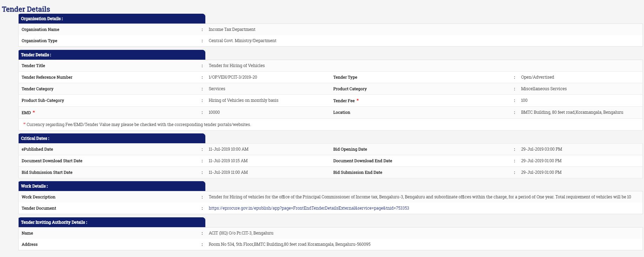Click tender reference number 1/OP.VEH/PCIT-3/2019-20

coord(233,77)
